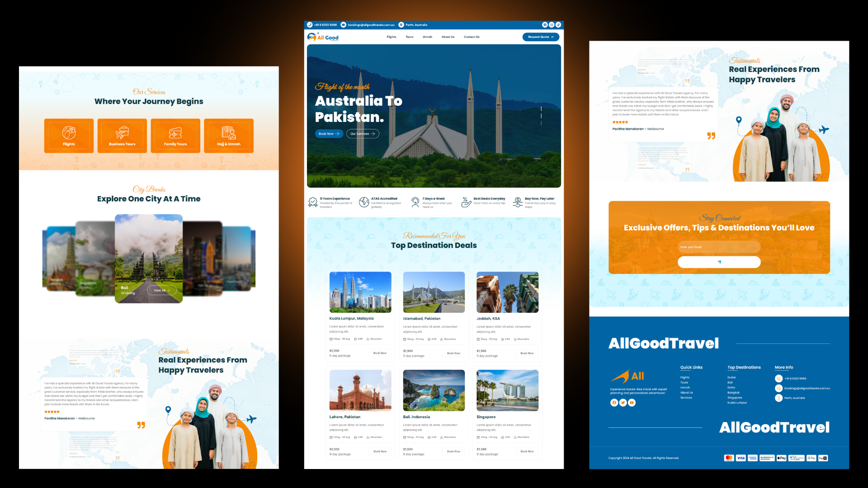The image size is (868, 488).
Task: Click the Islamabad, Pakistan destination photo
Action: coord(434,292)
